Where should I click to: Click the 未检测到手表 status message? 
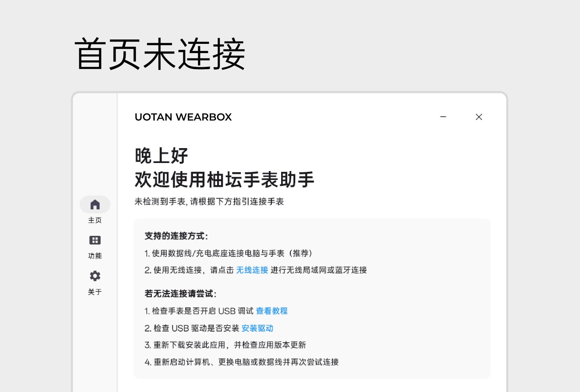[x=209, y=202]
